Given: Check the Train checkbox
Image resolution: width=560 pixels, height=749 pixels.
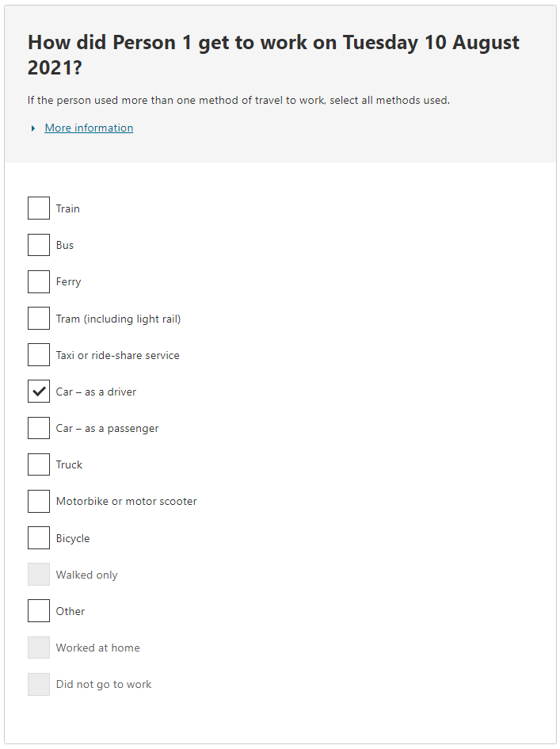Looking at the screenshot, I should [x=38, y=208].
